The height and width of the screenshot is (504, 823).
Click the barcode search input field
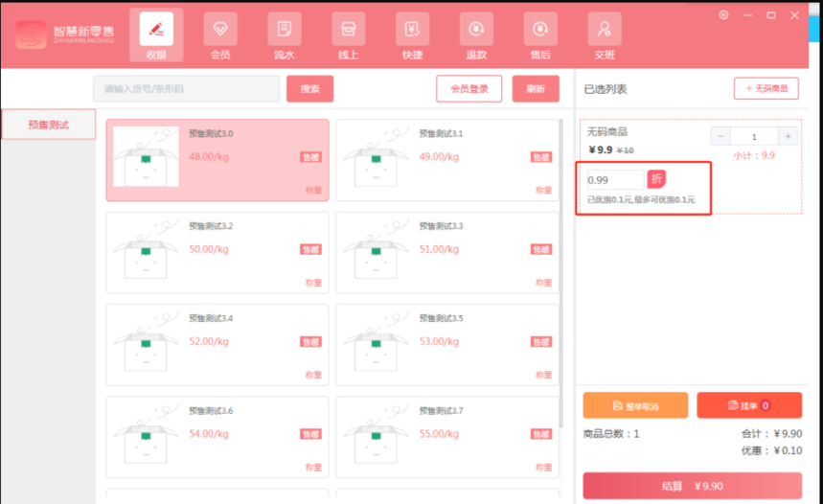186,89
